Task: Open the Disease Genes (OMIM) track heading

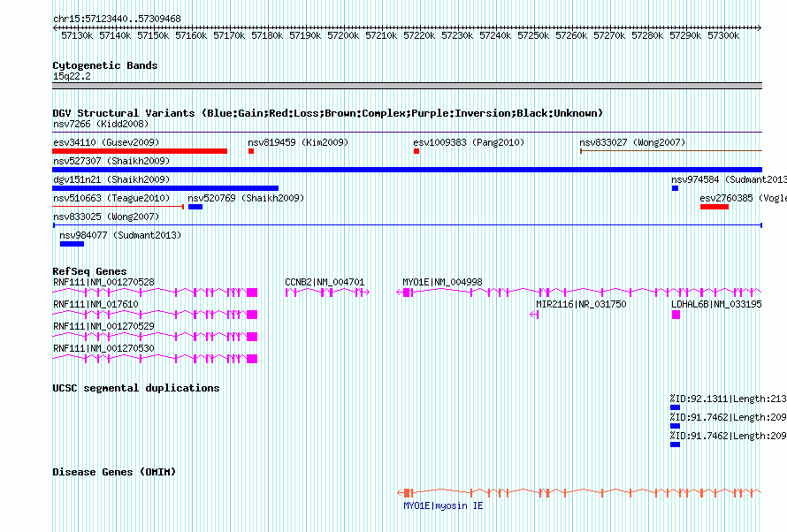Action: click(x=114, y=472)
